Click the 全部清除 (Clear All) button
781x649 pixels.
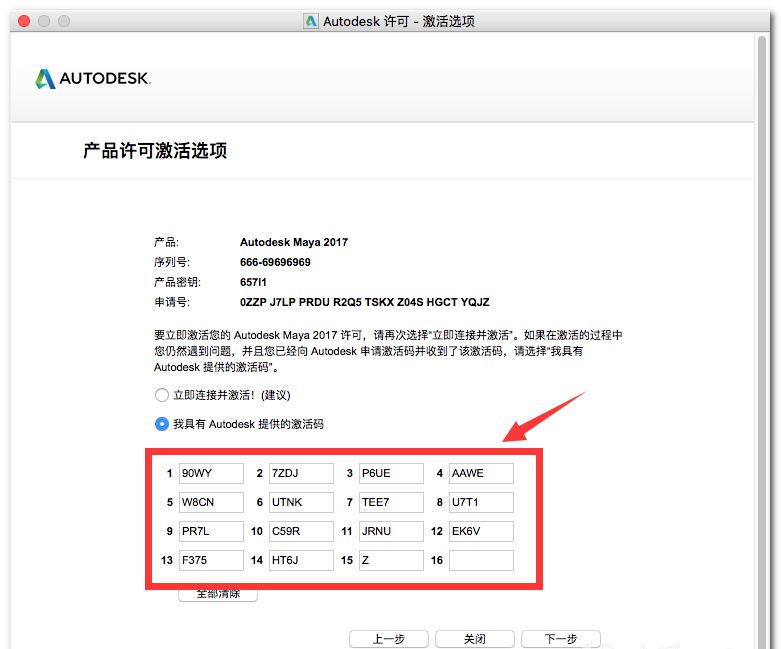tap(218, 595)
